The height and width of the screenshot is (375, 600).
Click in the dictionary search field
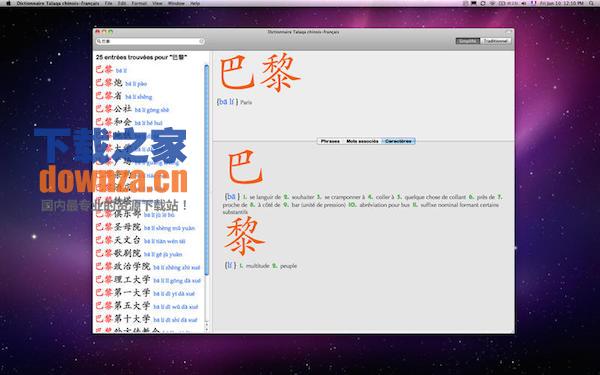point(150,41)
